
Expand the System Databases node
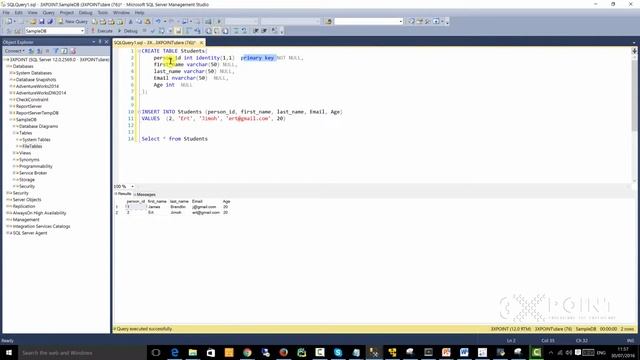click(x=11, y=73)
